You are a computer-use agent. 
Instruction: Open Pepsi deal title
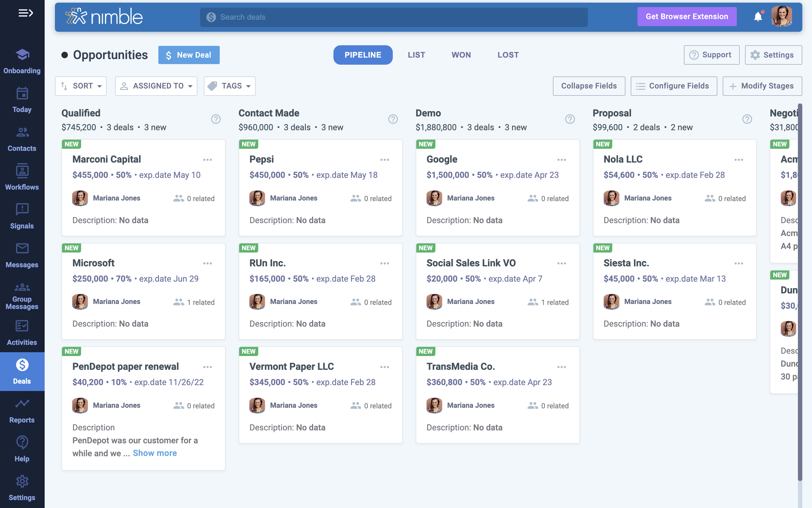261,159
